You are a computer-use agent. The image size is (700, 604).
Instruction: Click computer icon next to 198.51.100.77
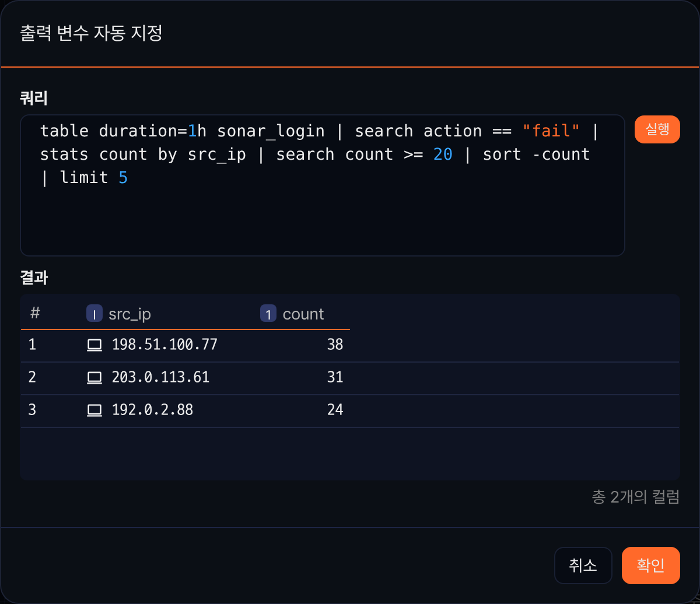tap(94, 345)
